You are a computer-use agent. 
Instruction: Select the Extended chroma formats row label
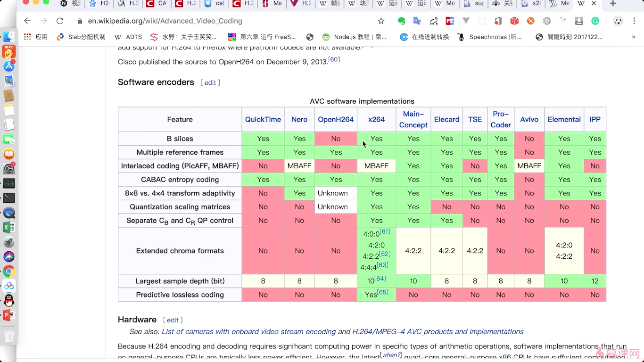point(180,251)
